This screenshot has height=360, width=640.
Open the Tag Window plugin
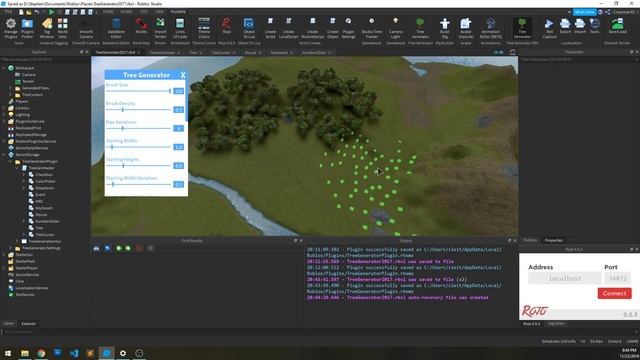click(47, 28)
